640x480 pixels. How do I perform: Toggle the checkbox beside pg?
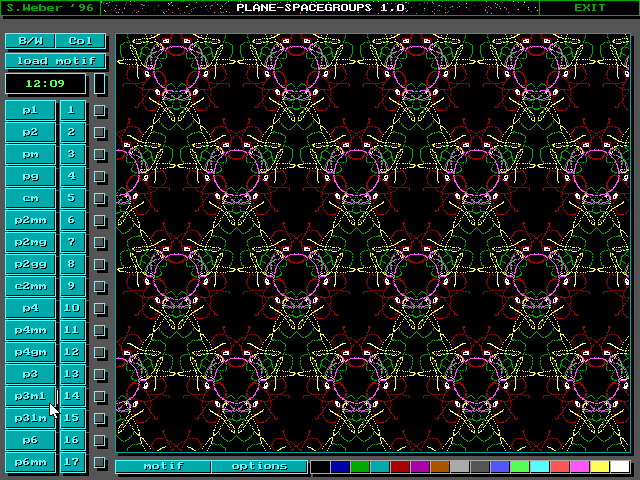click(x=99, y=177)
